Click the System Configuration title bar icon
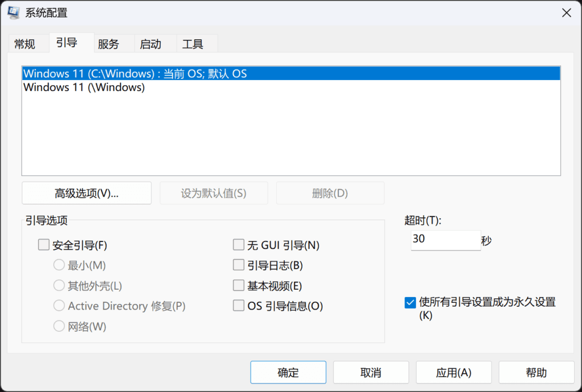This screenshot has width=582, height=392. click(13, 12)
